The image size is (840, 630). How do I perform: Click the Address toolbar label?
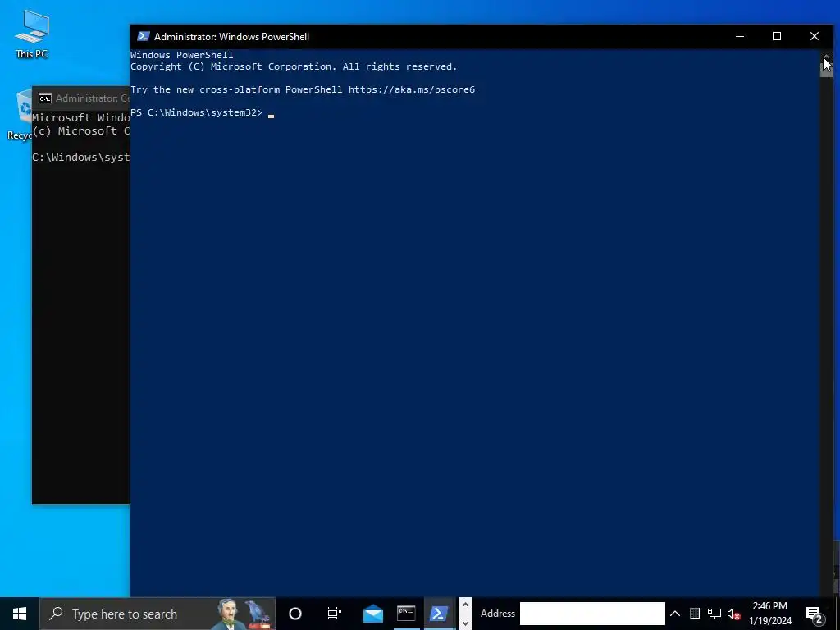498,614
